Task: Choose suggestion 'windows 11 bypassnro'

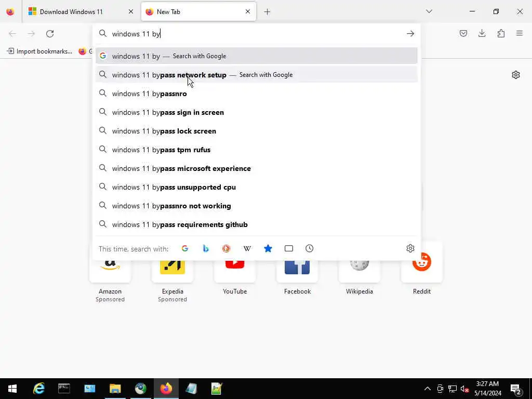Action: tap(256, 94)
